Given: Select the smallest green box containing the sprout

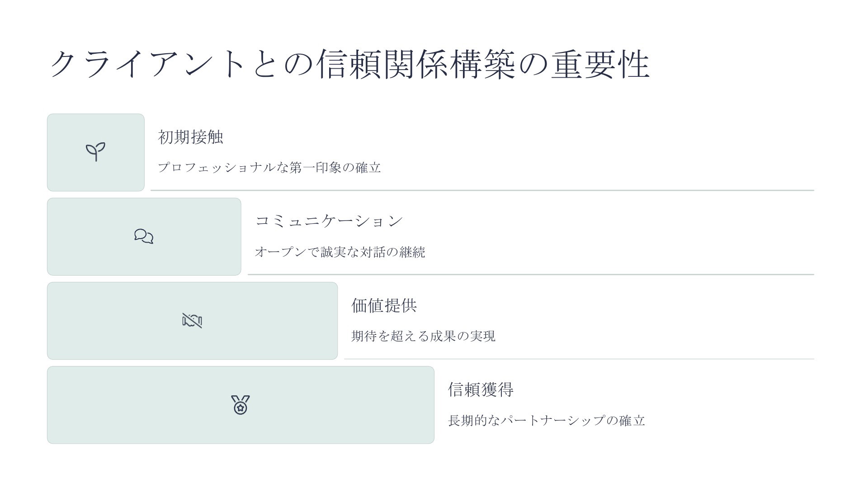Looking at the screenshot, I should point(96,152).
